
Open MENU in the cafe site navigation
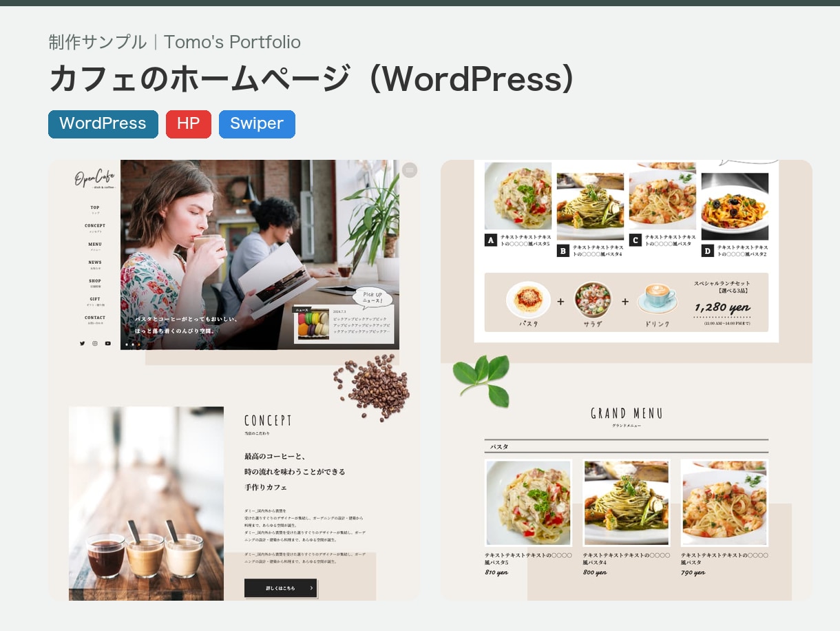point(95,246)
